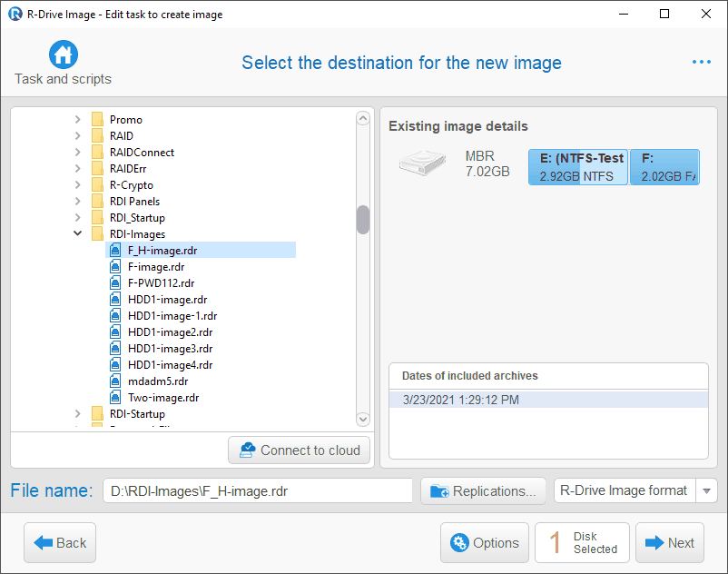Screen dimensions: 728x574
Task: Select HDD1-image.rdr in the file tree
Action: (168, 300)
